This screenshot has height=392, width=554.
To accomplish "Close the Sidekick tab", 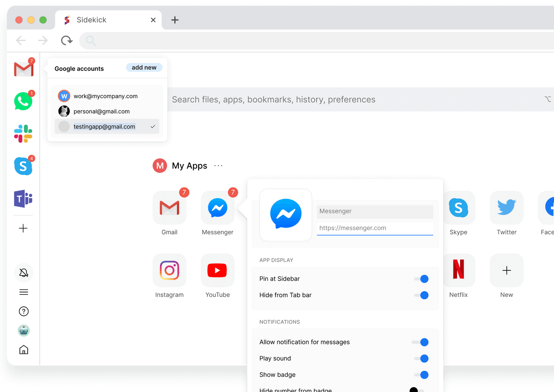I will (153, 20).
